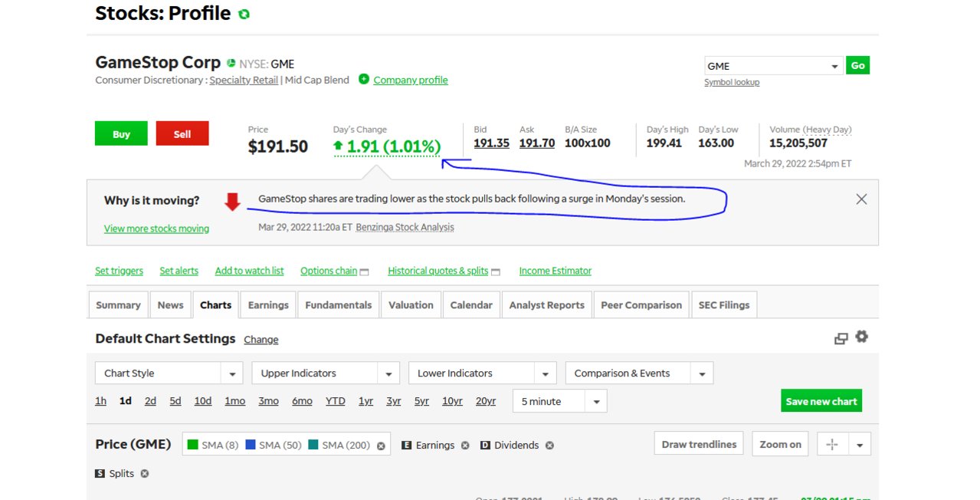Select the YTD chart range
980x500 pixels.
[335, 401]
